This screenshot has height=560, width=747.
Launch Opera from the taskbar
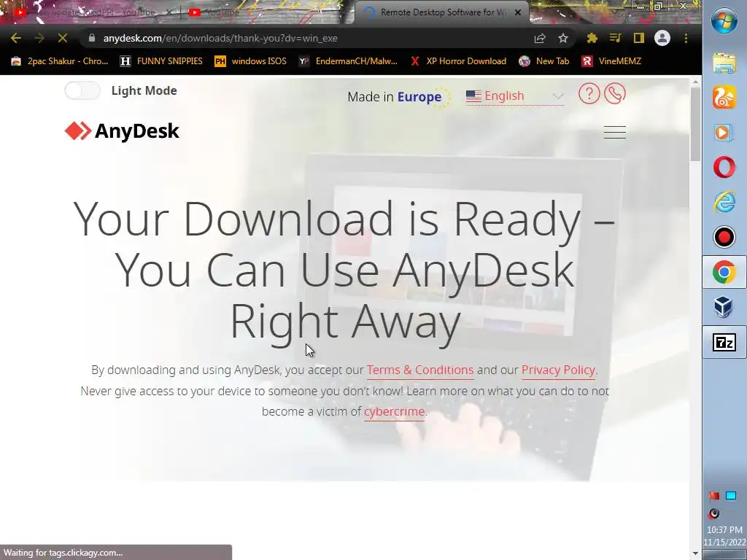click(724, 168)
